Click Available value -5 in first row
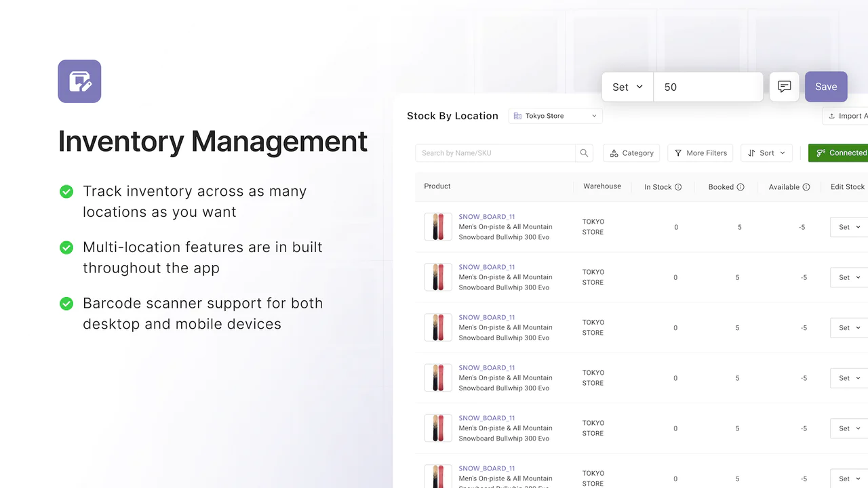The image size is (868, 488). (802, 228)
